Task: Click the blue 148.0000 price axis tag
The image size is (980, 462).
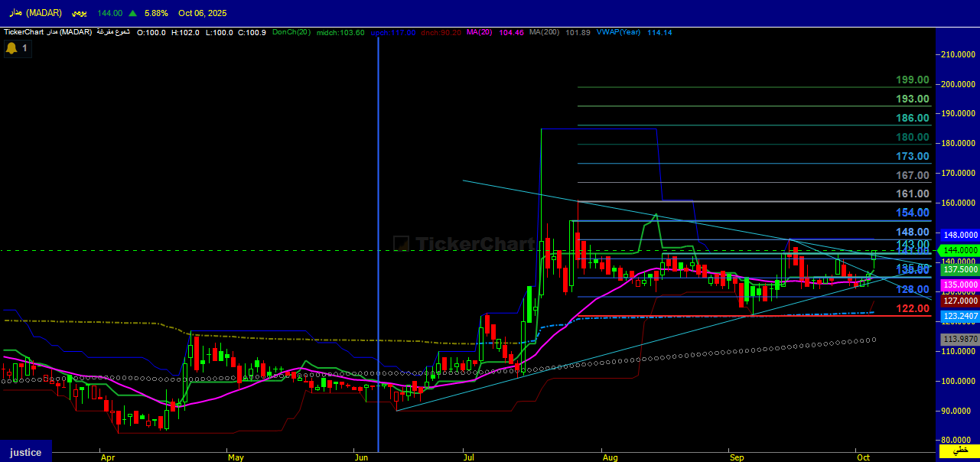Action: point(960,235)
